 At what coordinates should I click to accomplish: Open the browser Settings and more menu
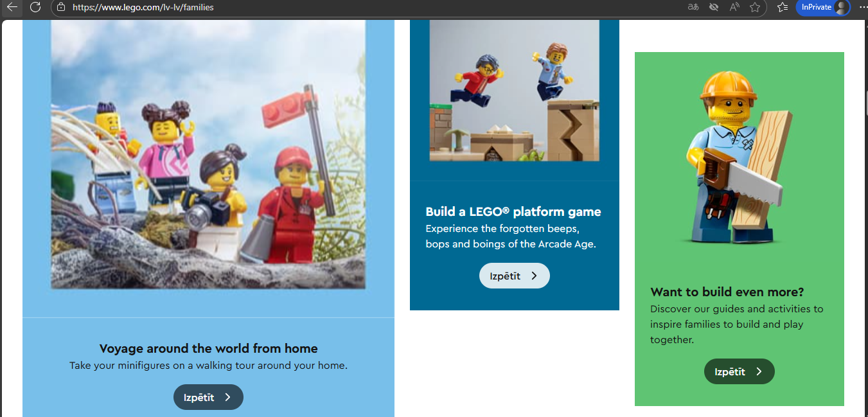(862, 7)
